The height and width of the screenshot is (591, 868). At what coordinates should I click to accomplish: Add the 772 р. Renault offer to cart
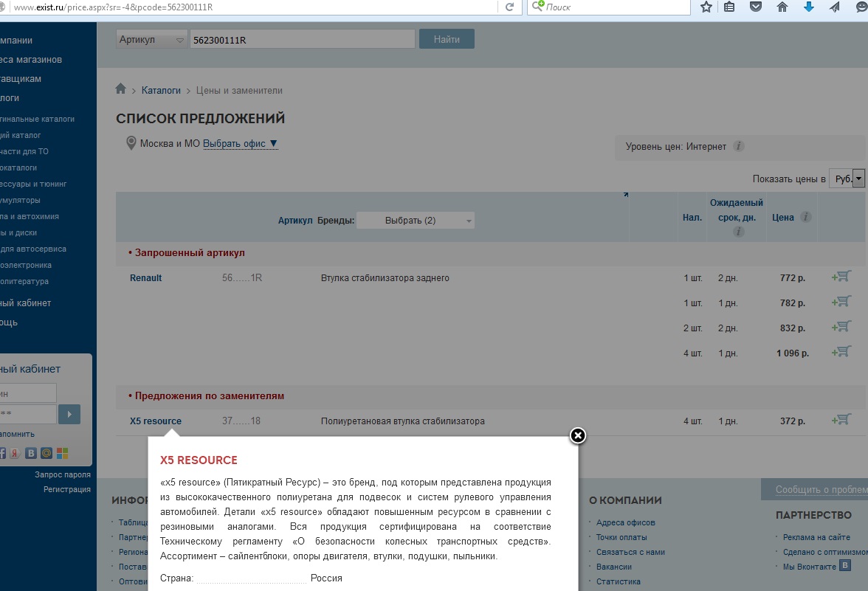(841, 277)
